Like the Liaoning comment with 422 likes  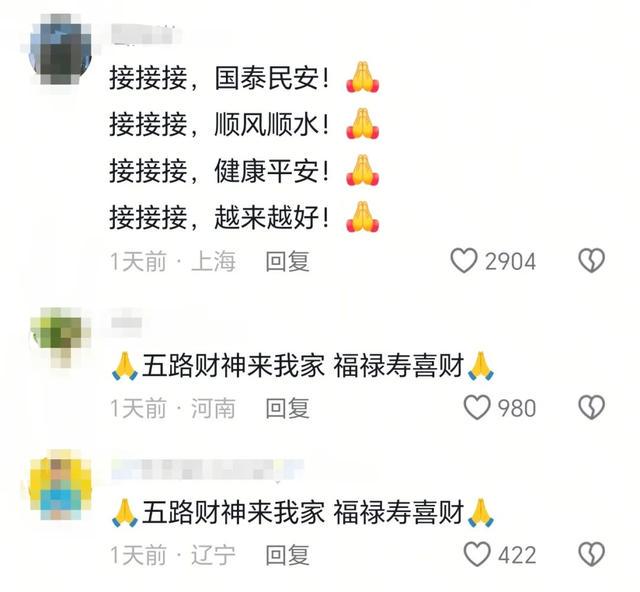click(477, 554)
